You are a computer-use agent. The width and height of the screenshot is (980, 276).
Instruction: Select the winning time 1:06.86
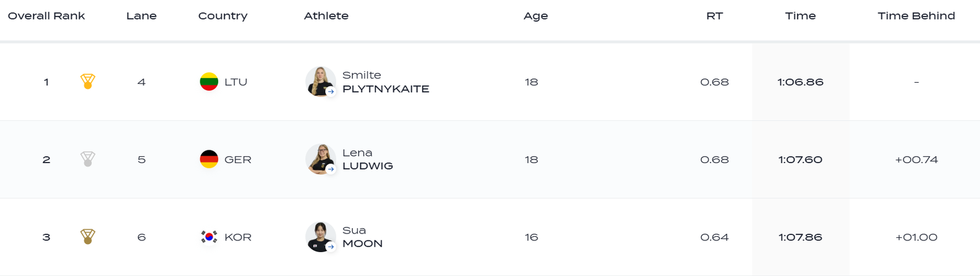pyautogui.click(x=800, y=82)
